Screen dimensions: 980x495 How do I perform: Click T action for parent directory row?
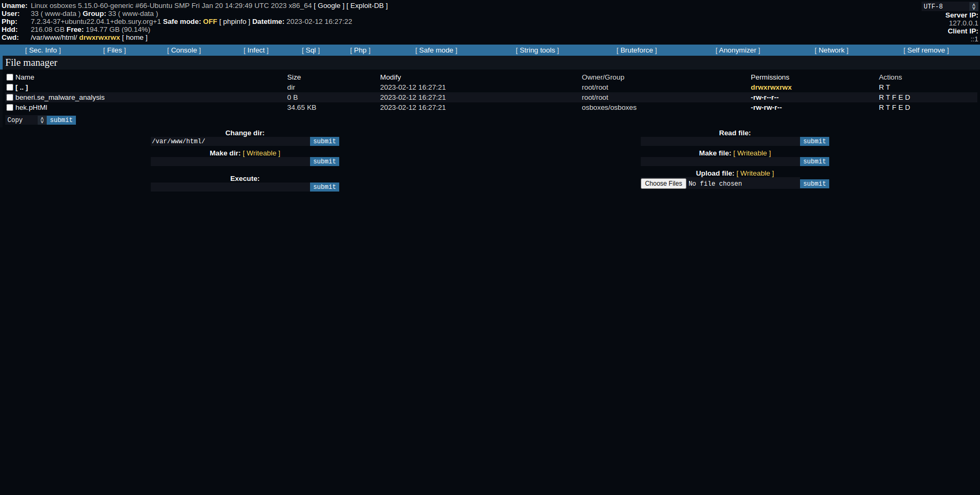tap(888, 88)
